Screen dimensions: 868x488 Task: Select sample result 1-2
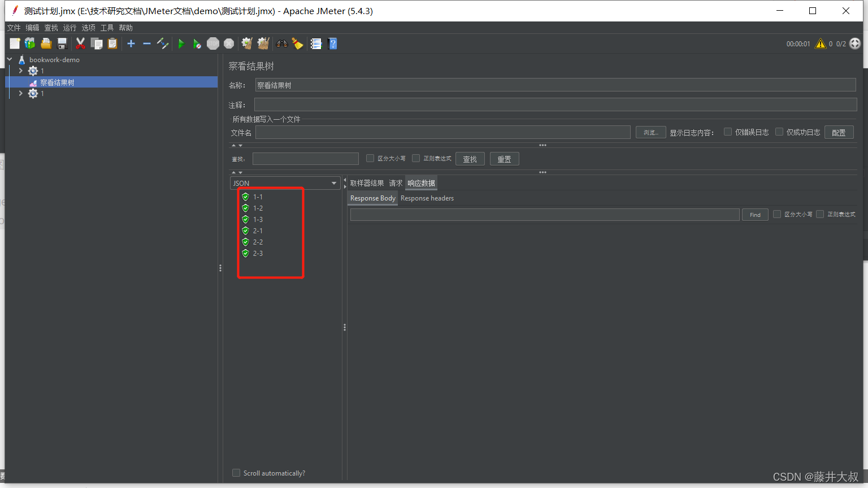(x=258, y=208)
